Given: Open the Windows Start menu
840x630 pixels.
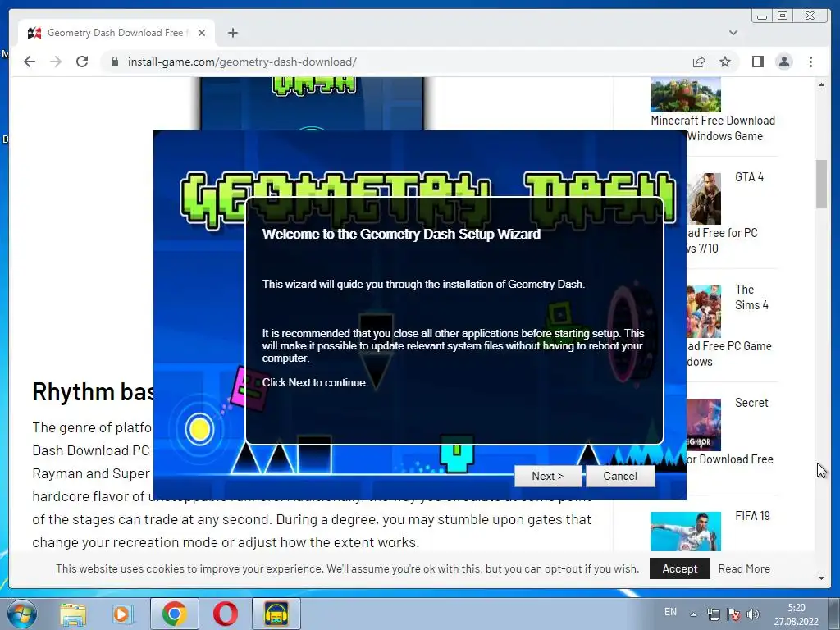Looking at the screenshot, I should [22, 614].
